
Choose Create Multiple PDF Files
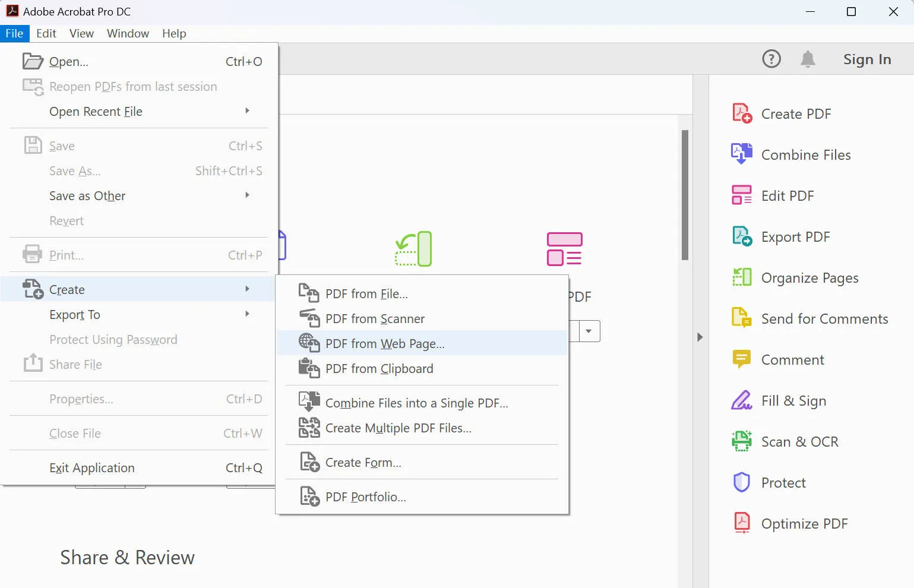397,428
